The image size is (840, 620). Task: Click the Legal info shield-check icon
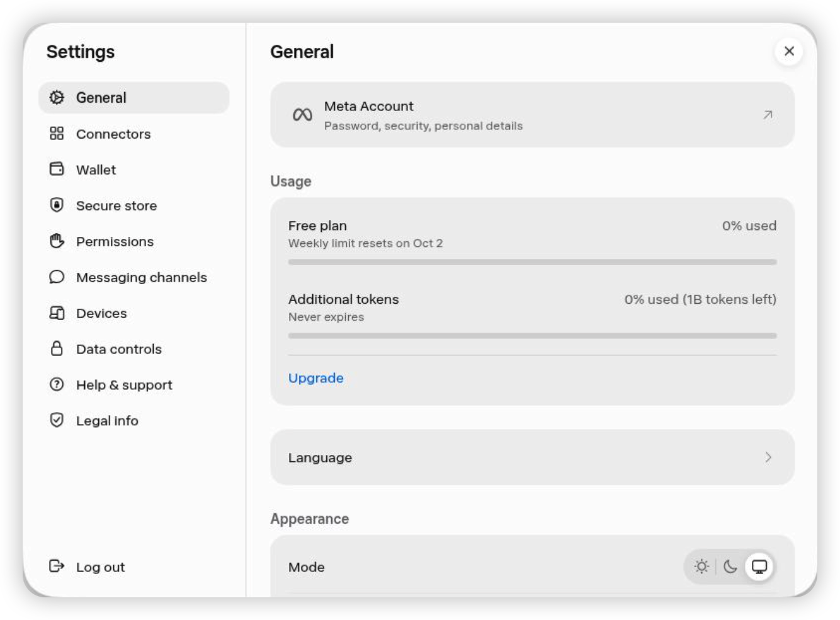[x=57, y=420]
